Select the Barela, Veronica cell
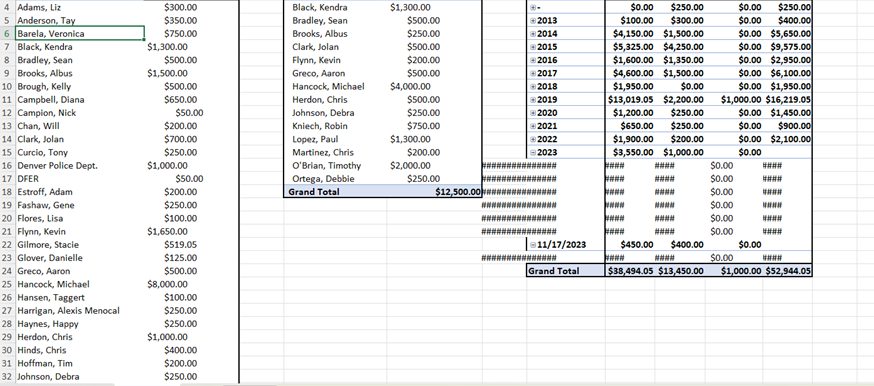 coord(80,33)
